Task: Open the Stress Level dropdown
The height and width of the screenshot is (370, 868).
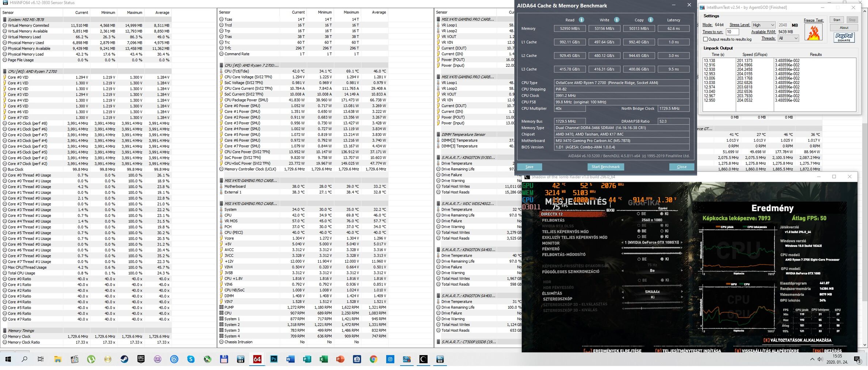Action: [763, 25]
